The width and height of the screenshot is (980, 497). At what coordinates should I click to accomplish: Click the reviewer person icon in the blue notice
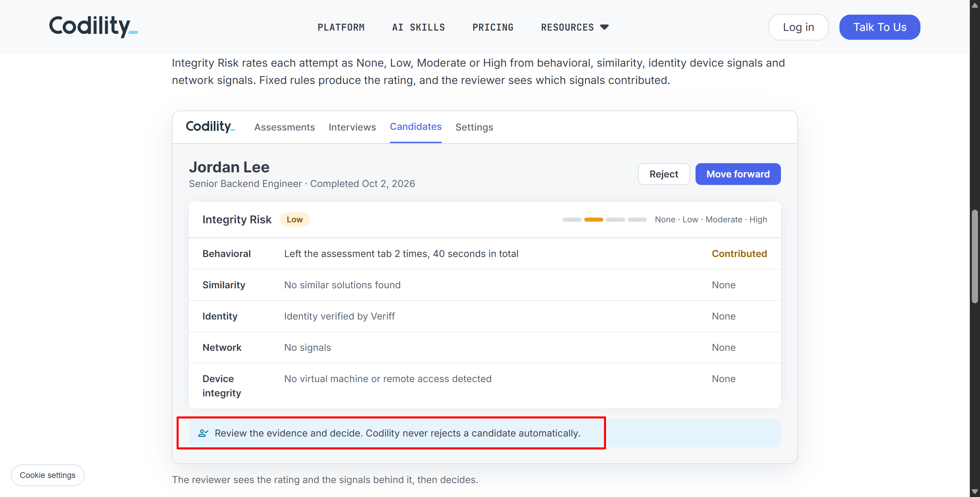(x=203, y=433)
